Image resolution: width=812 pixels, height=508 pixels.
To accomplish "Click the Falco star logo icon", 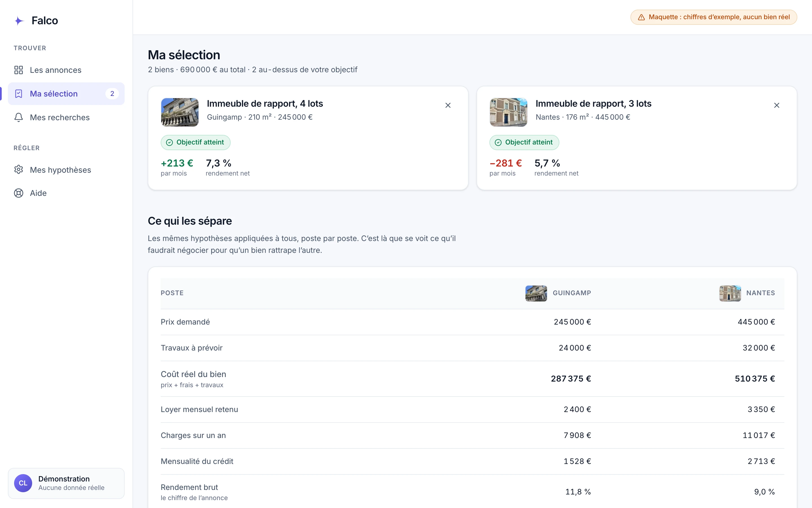I will [19, 21].
